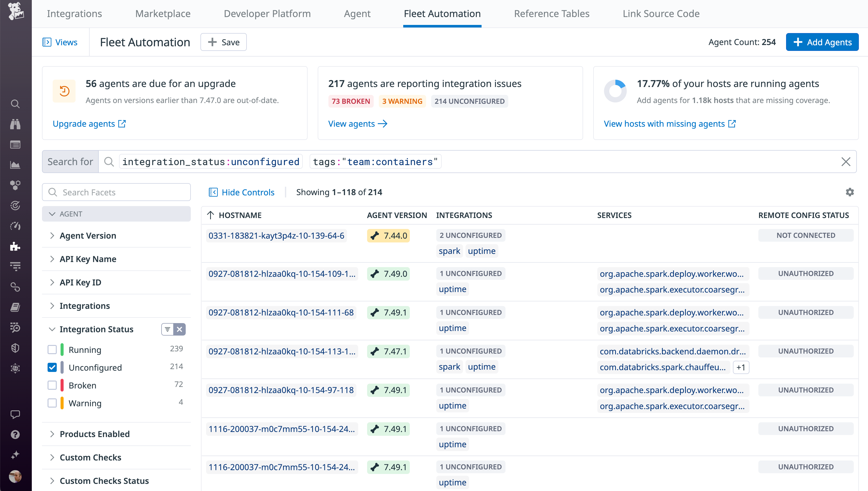The height and width of the screenshot is (491, 868).
Task: Open Watchdog via the binoculars sidebar icon
Action: tap(15, 124)
